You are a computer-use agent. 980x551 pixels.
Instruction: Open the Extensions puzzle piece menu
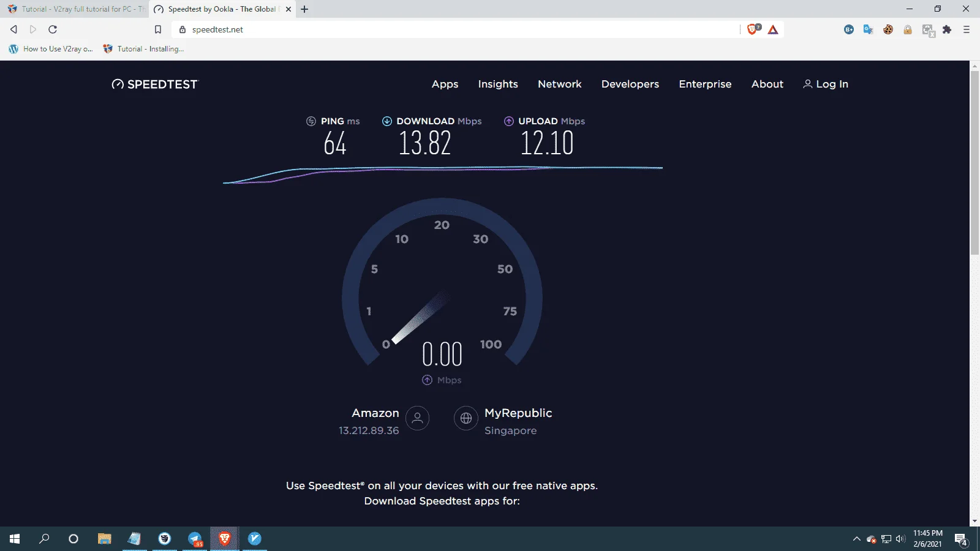947,29
